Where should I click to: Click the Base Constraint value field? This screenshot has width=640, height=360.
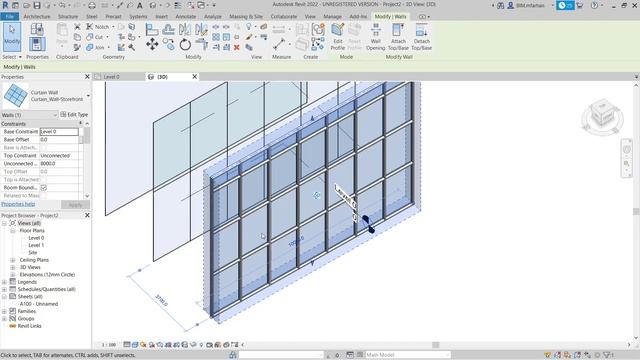point(59,131)
